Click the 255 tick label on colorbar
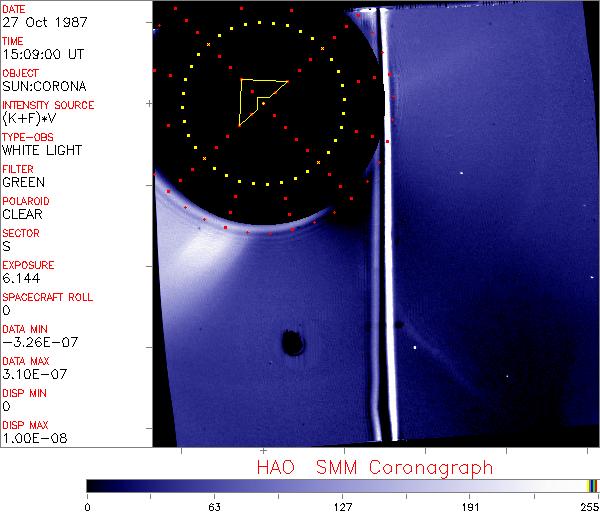600x512 pixels. tap(590, 507)
